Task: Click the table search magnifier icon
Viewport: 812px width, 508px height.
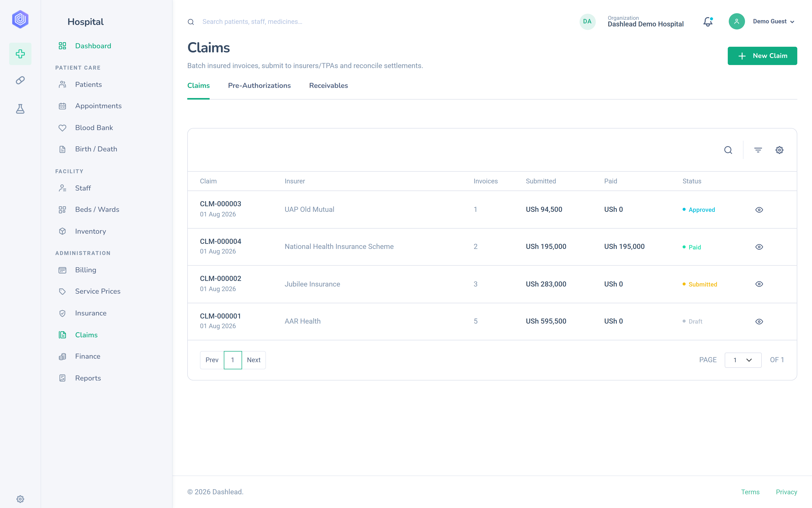Action: pos(728,150)
